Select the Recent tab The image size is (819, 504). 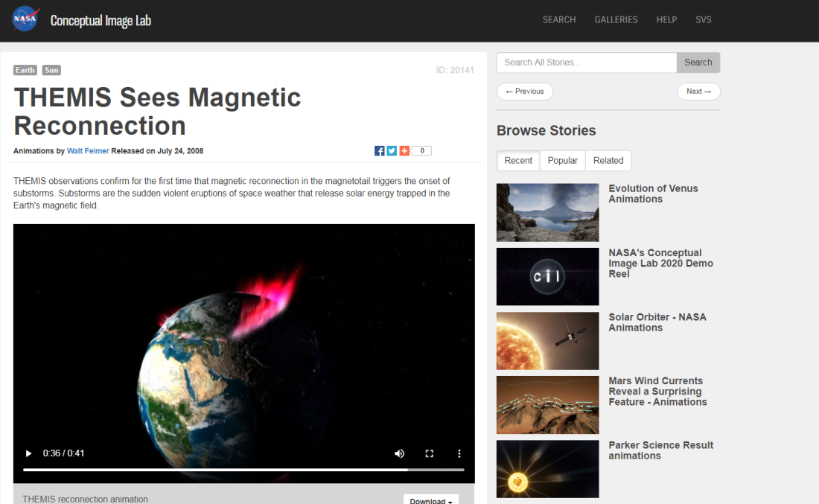tap(518, 161)
